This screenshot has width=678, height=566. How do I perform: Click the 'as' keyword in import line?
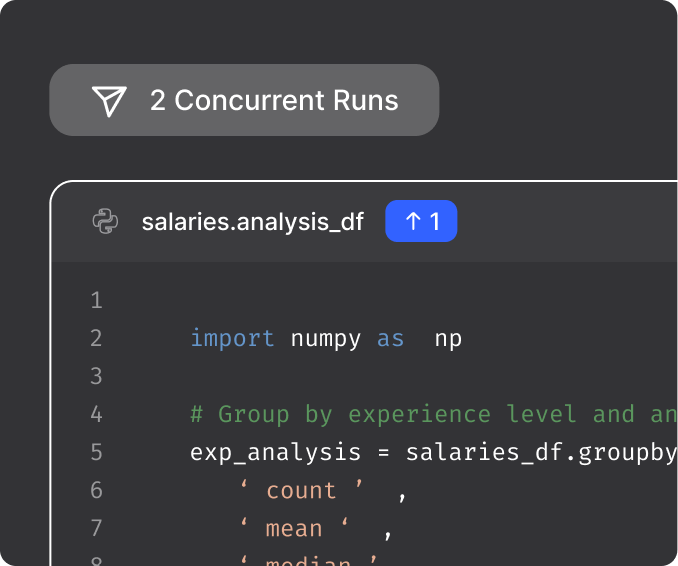tap(390, 338)
